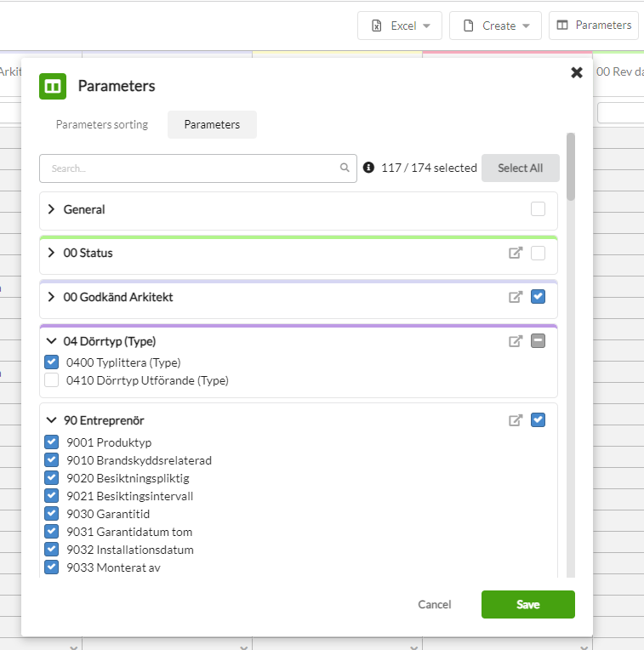Open edit icon for 00 Godkänd Arkitekt group
The height and width of the screenshot is (650, 644).
pos(516,297)
